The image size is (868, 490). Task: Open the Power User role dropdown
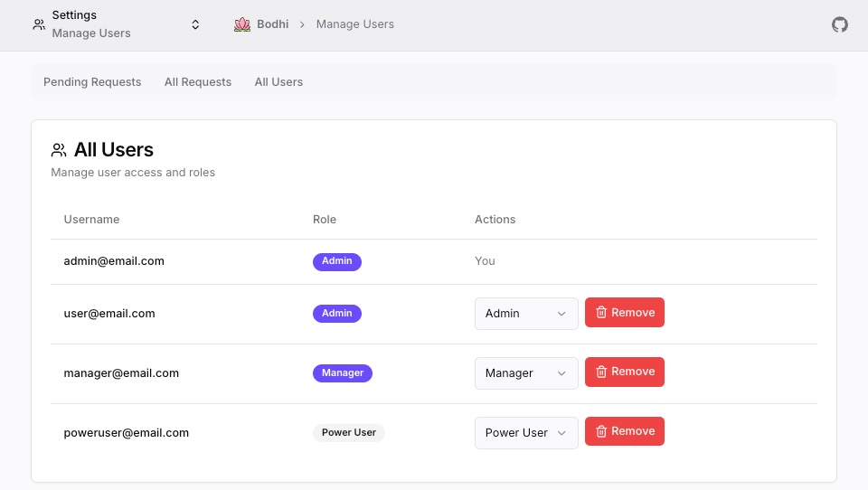click(x=525, y=433)
